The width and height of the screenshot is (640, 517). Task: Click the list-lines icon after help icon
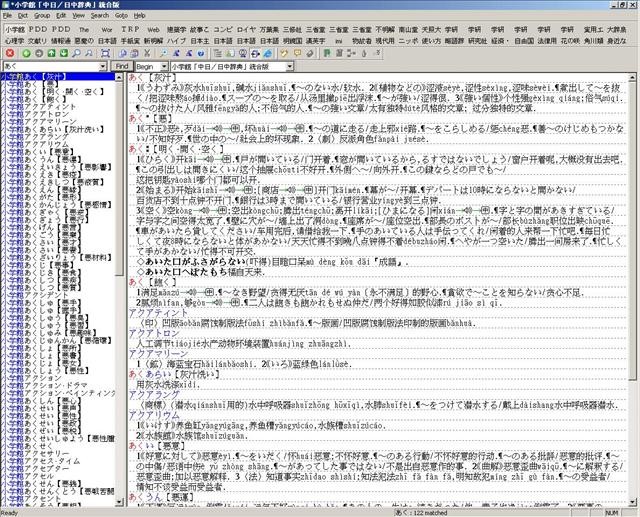(218, 53)
